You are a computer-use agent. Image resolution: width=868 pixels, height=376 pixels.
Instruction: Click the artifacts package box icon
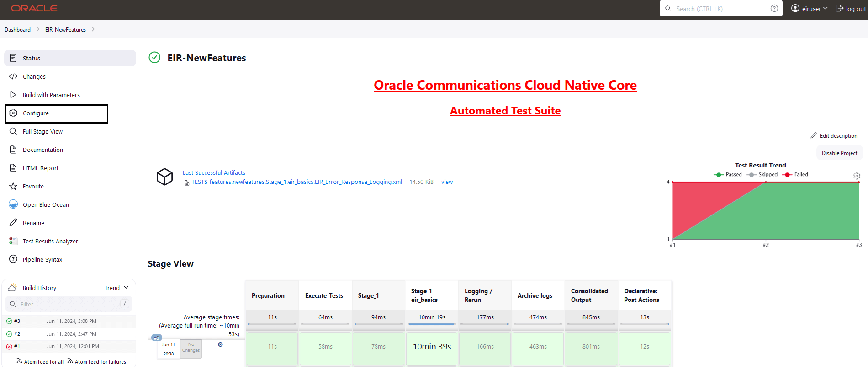pos(164,177)
